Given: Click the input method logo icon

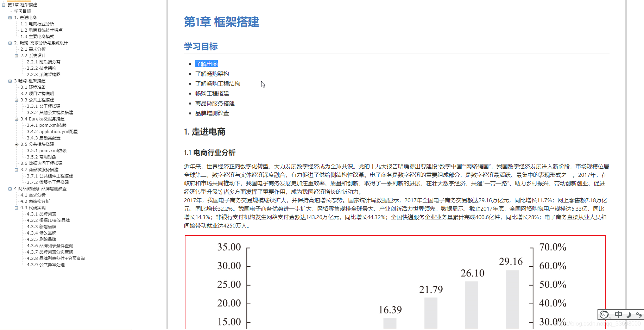Looking at the screenshot, I should coord(604,315).
